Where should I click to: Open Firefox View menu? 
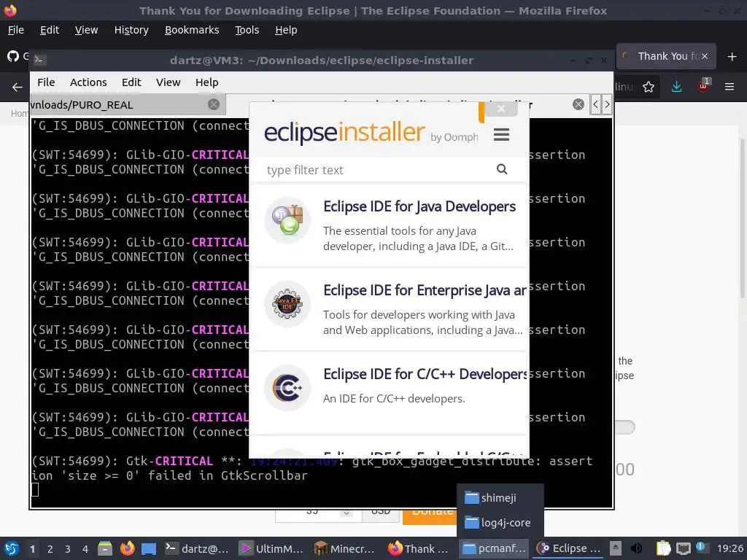tap(86, 30)
